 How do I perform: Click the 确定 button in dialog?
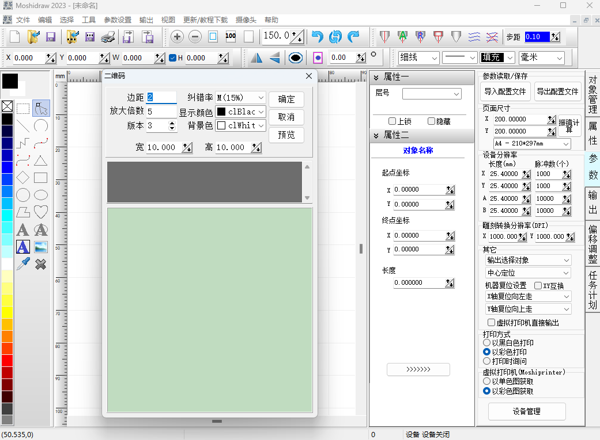point(286,99)
